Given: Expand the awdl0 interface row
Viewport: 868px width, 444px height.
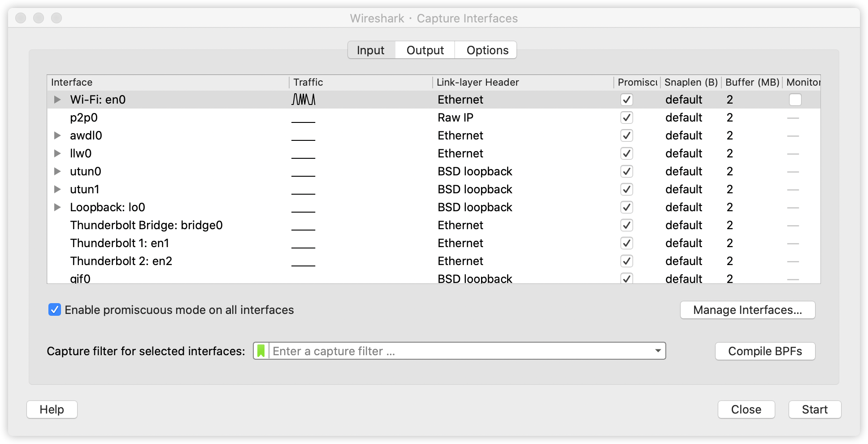Looking at the screenshot, I should tap(57, 135).
